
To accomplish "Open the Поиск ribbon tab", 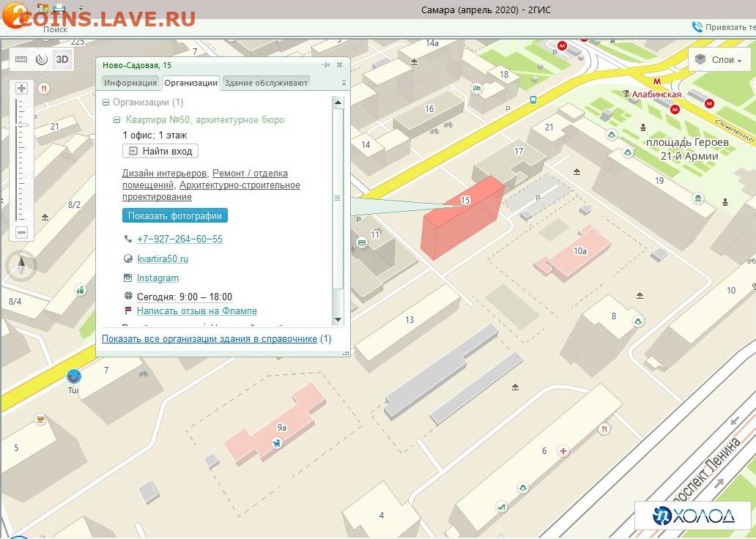I will click(56, 29).
